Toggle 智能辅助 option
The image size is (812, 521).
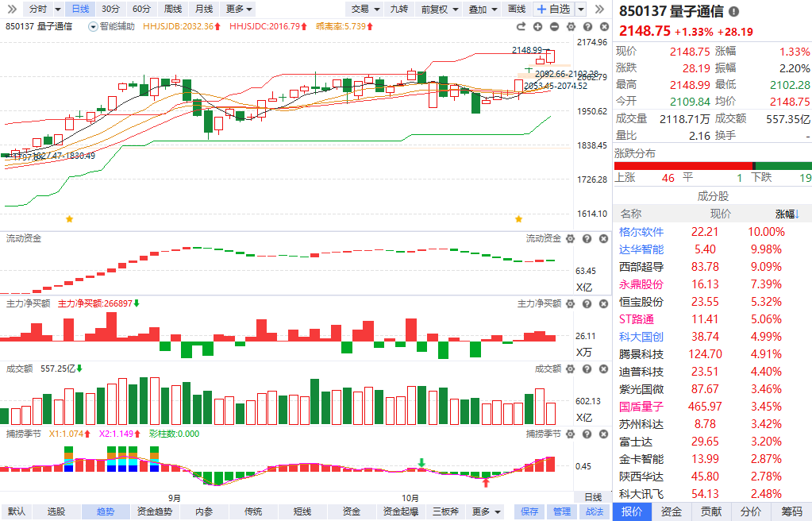[111, 26]
